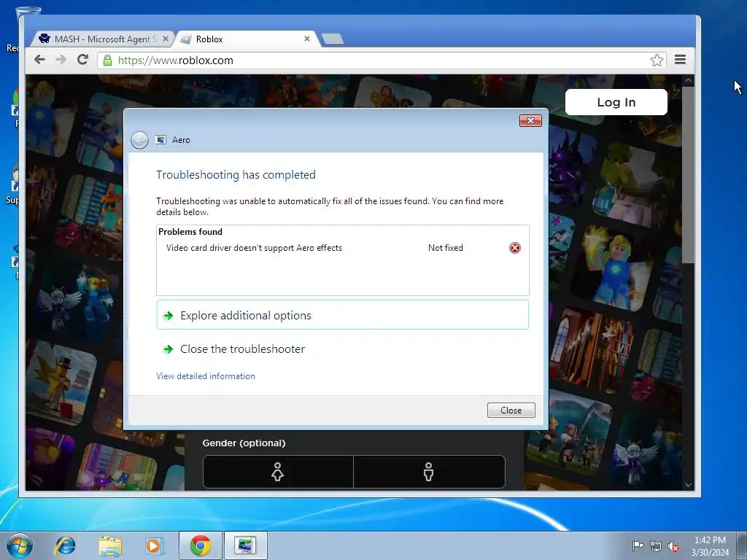Close Aero dialog with red X button

click(x=530, y=120)
